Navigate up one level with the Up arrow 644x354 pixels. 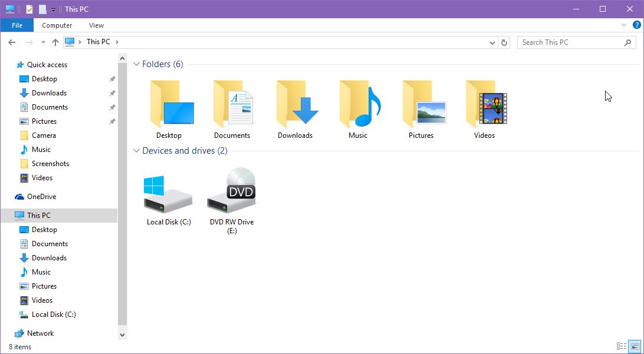[55, 42]
